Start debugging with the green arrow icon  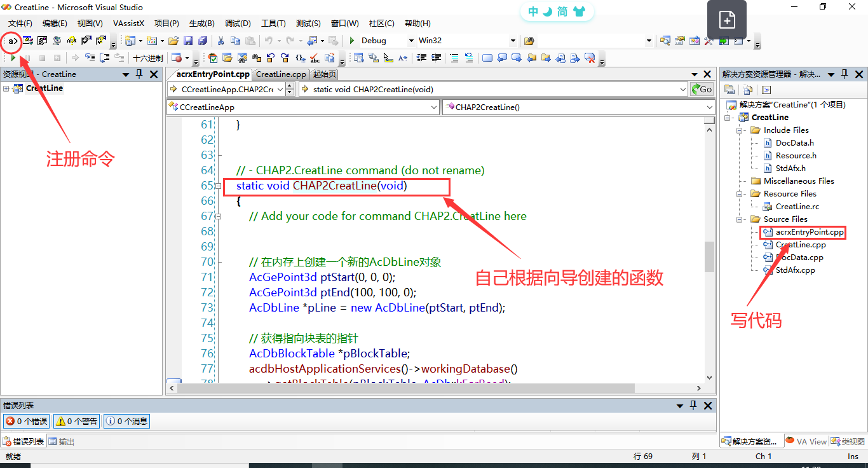(351, 40)
